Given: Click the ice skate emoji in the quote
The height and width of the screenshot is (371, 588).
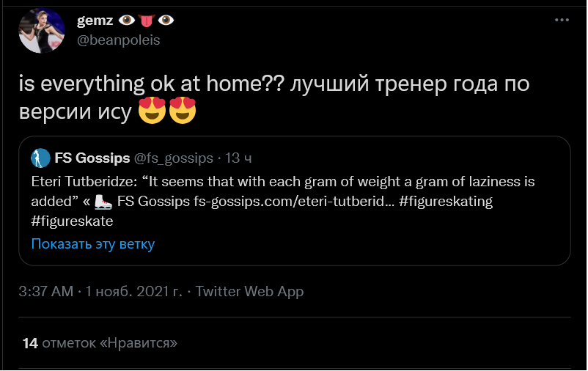Looking at the screenshot, I should click(x=103, y=201).
